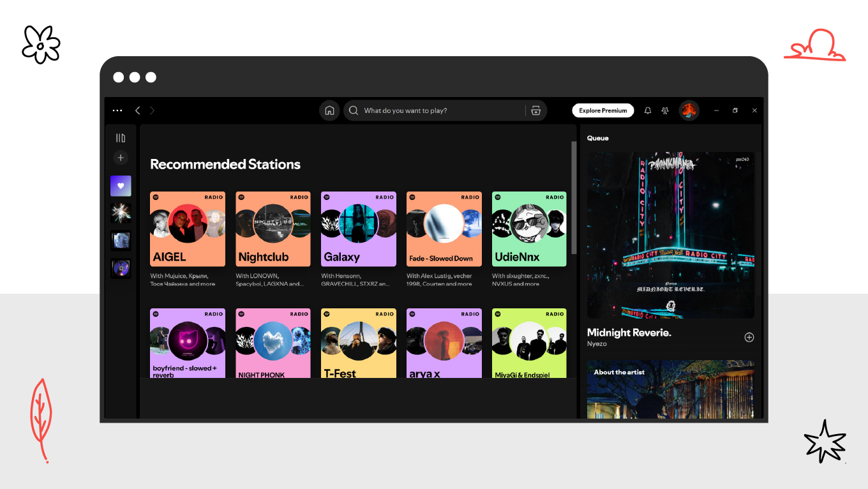This screenshot has height=489, width=868.
Task: Create a new playlist with the plus icon
Action: (x=120, y=158)
